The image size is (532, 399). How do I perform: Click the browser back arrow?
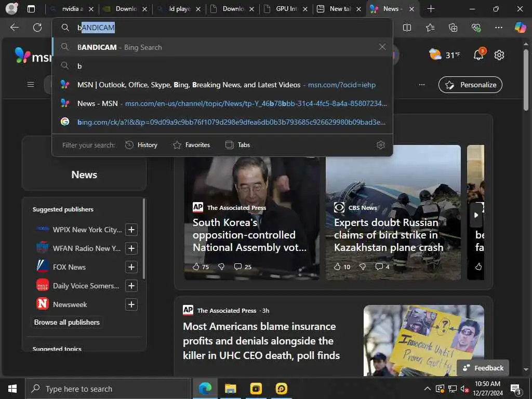point(14,28)
